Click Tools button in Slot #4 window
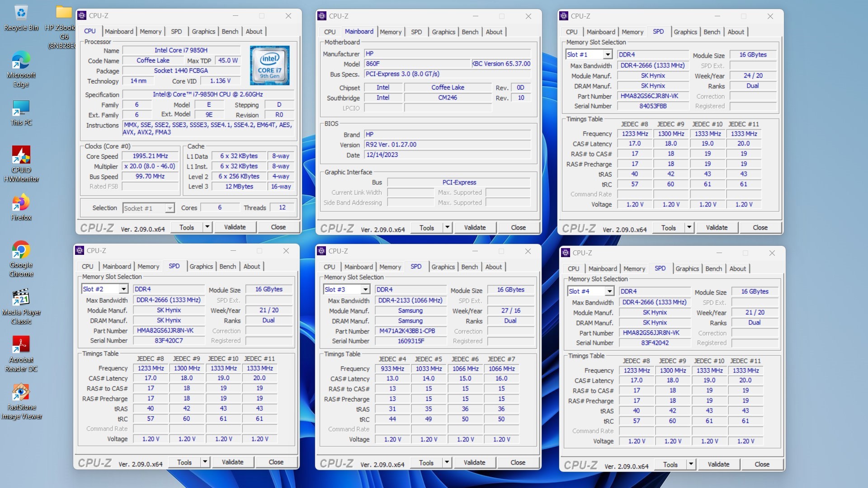868x488 pixels. click(670, 465)
